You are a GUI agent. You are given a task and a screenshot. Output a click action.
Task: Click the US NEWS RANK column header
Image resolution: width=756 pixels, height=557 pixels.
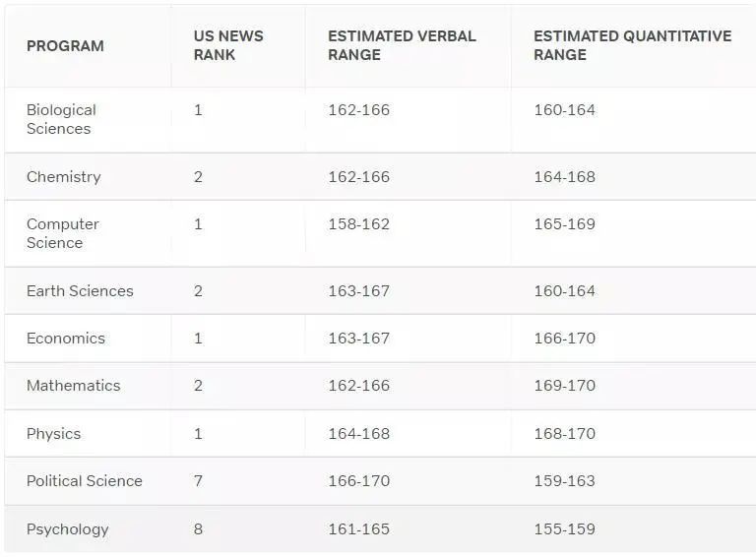(228, 45)
